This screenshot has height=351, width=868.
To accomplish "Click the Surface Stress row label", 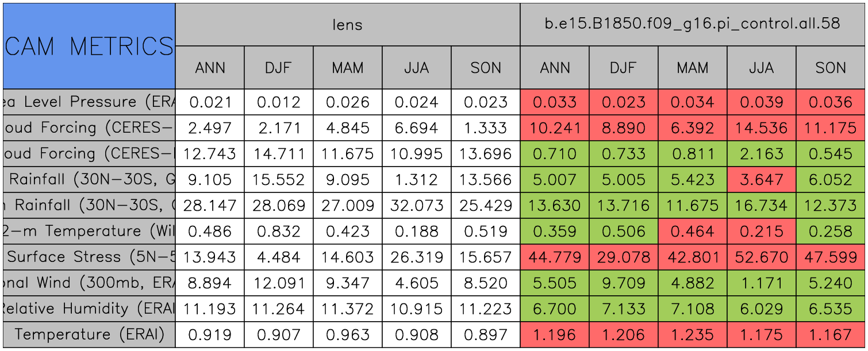I will point(89,257).
